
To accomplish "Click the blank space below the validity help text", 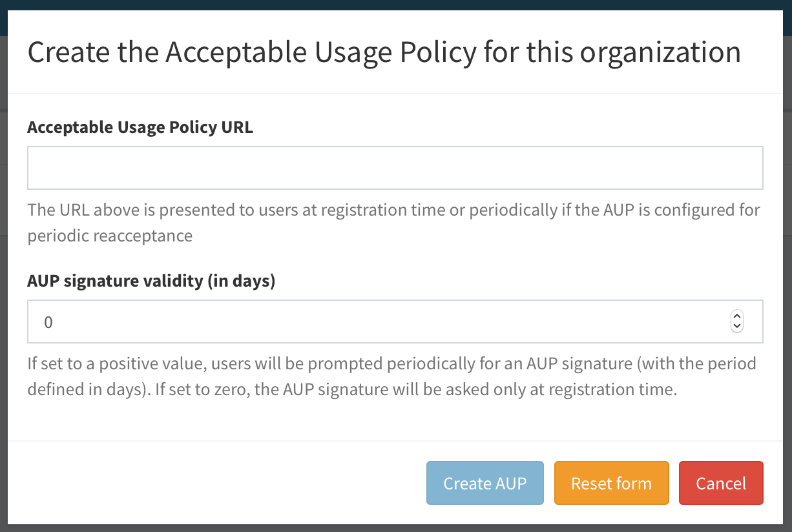I will click(x=395, y=421).
